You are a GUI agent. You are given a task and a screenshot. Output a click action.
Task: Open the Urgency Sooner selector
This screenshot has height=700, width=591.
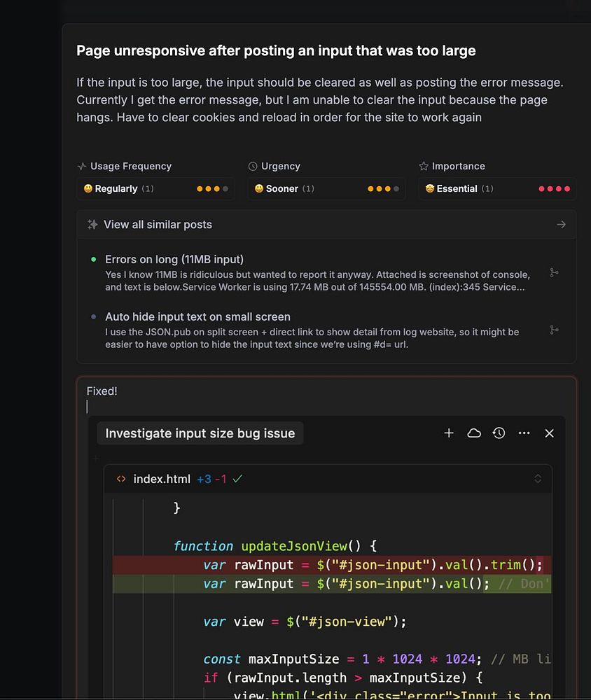point(326,188)
